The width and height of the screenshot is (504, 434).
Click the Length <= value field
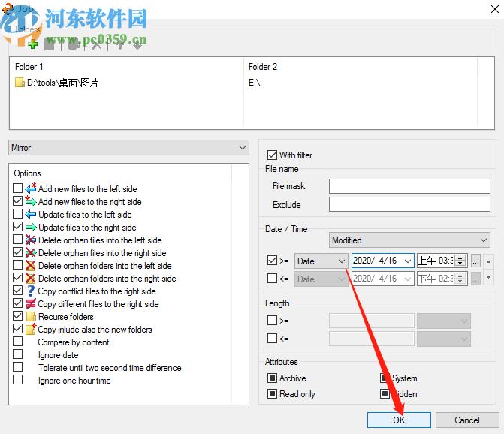(372, 339)
